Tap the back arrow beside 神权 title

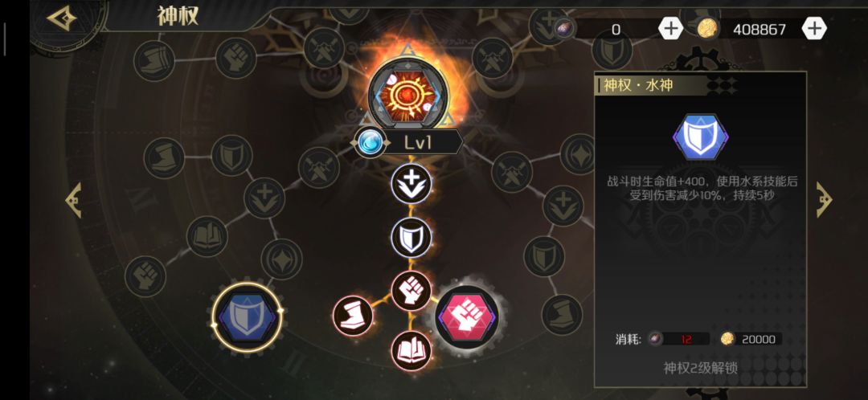(61, 19)
